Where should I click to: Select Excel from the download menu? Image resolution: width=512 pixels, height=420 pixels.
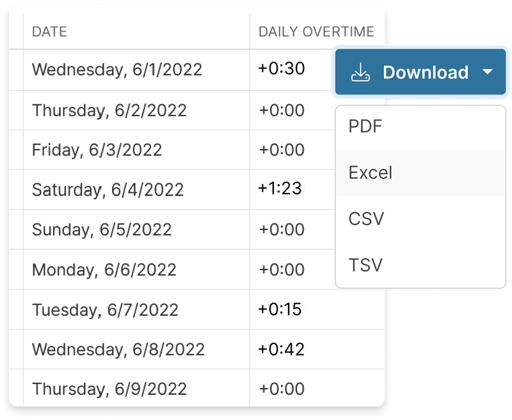[369, 173]
